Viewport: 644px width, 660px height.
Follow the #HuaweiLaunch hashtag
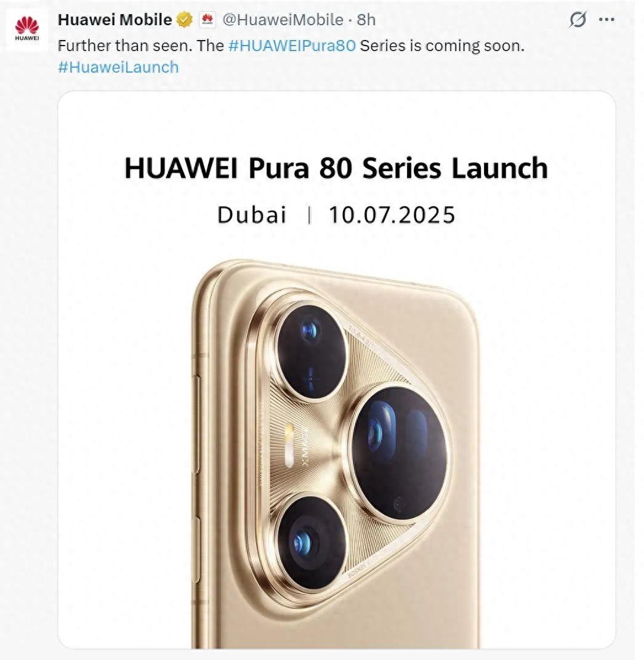click(x=118, y=67)
